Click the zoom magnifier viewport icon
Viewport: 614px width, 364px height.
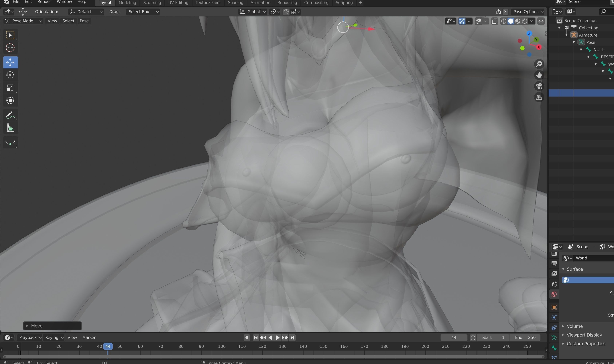coord(539,64)
